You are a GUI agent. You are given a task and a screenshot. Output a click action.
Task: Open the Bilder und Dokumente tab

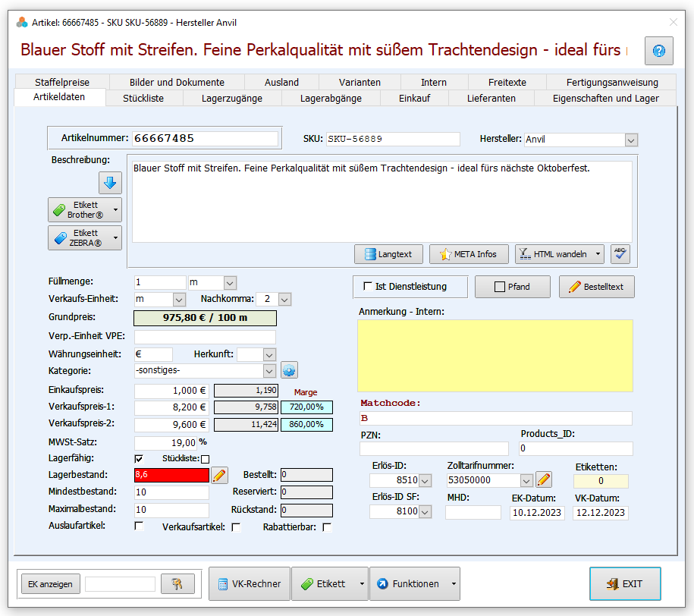pos(177,83)
